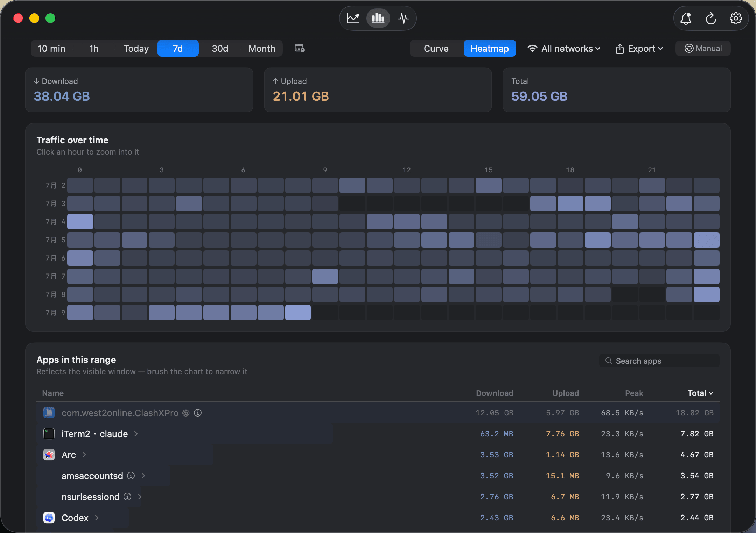
Task: Expand the Arc row chevron
Action: tap(84, 455)
